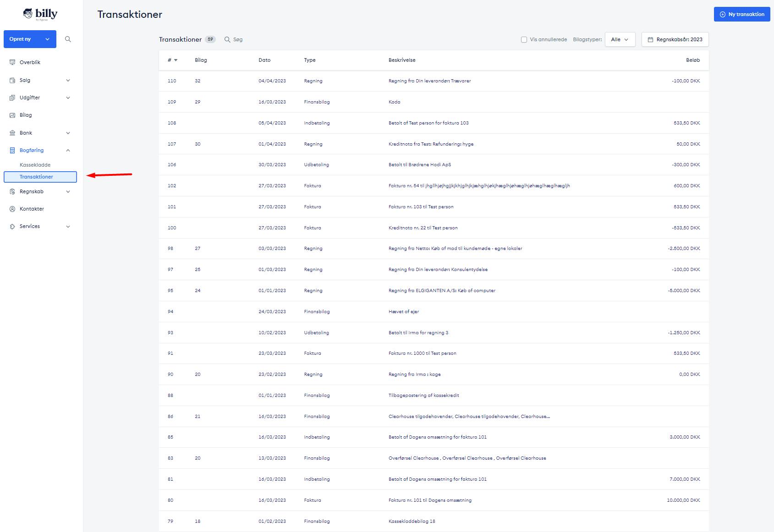Open Bilag menu item
774x532 pixels.
(x=26, y=115)
